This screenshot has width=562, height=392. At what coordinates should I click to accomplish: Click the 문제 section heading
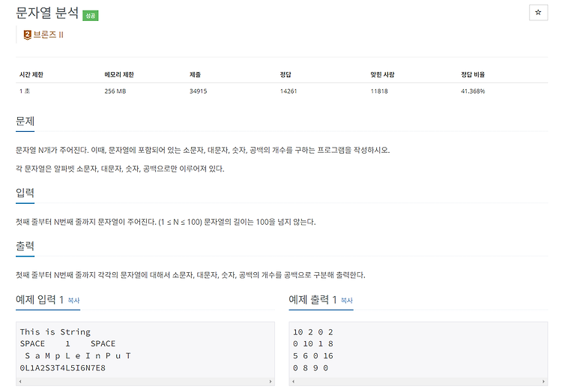point(25,121)
